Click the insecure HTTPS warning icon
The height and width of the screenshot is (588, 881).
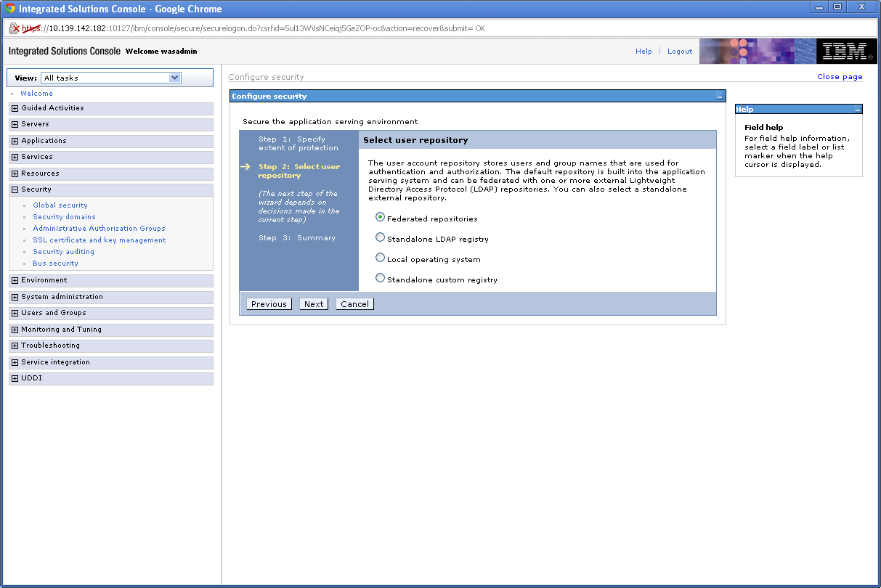(14, 29)
